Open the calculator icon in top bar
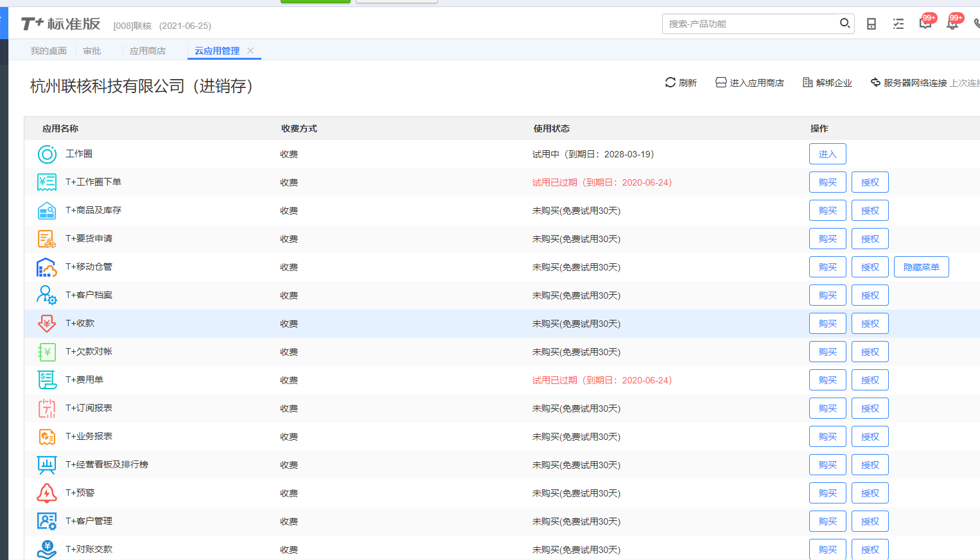 click(871, 24)
